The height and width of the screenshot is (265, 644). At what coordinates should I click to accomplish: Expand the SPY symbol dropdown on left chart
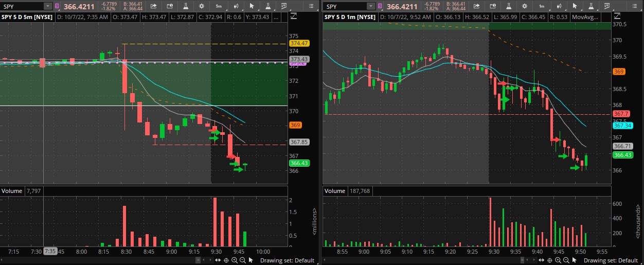point(47,6)
